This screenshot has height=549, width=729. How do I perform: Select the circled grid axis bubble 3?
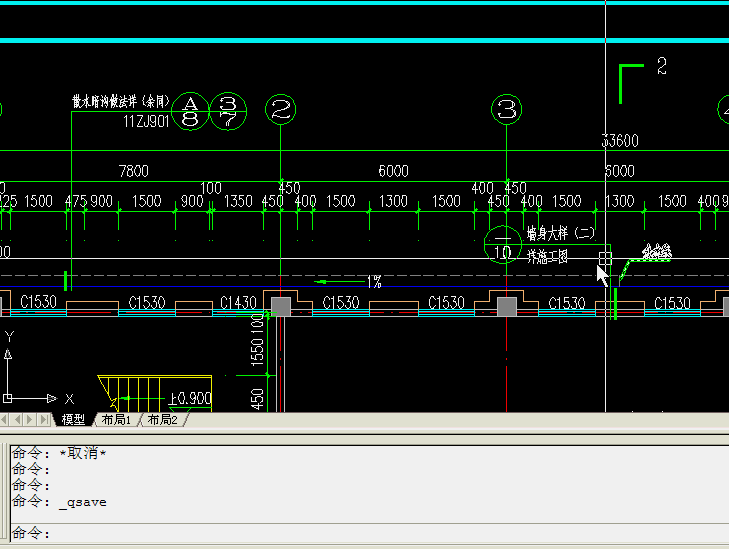507,109
